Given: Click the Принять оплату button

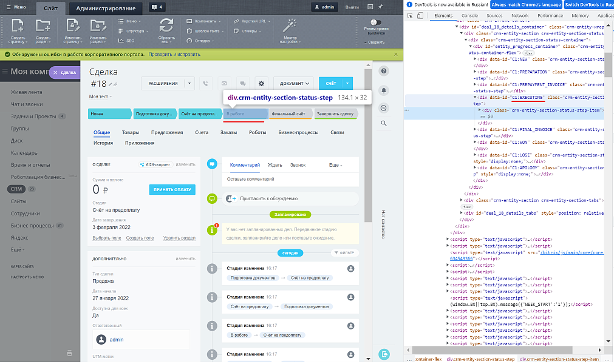Looking at the screenshot, I should click(x=172, y=190).
